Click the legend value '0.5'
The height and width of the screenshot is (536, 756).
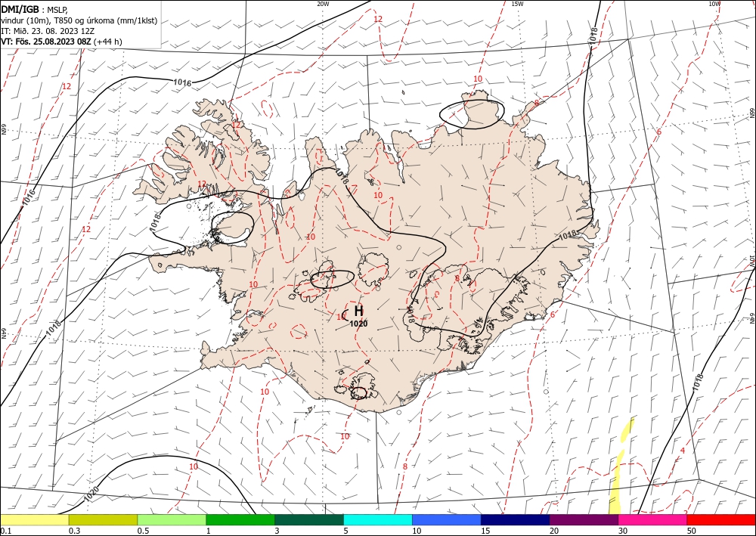pyautogui.click(x=143, y=531)
